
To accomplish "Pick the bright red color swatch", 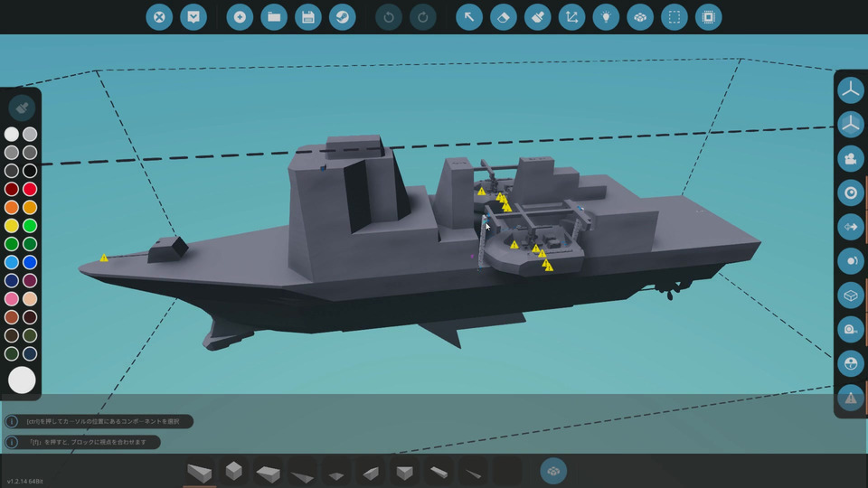I will click(x=30, y=189).
